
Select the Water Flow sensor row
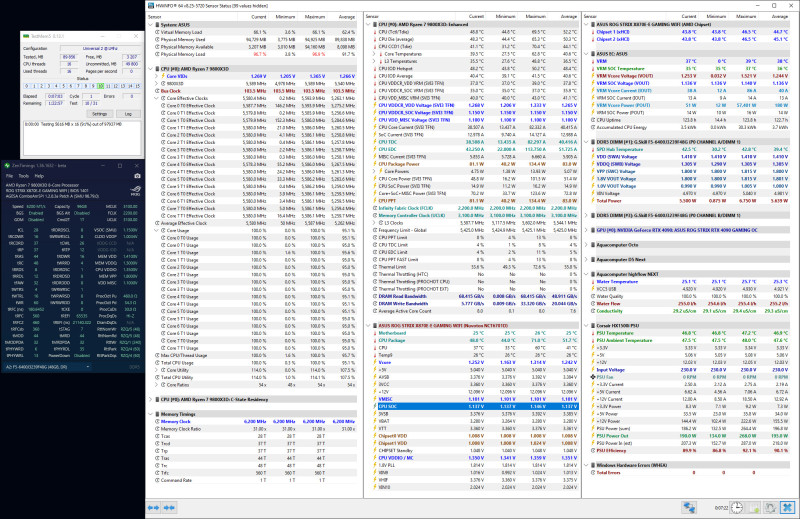click(689, 304)
